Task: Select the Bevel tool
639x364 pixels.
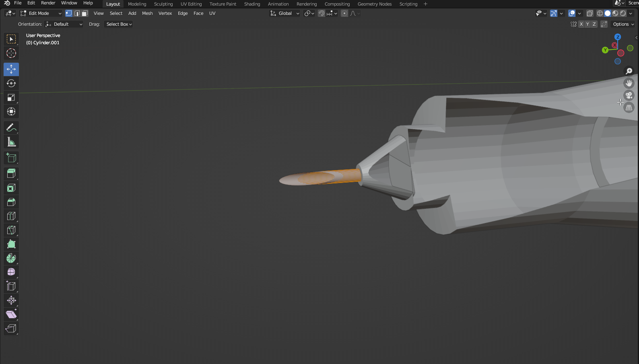Action: click(x=11, y=202)
